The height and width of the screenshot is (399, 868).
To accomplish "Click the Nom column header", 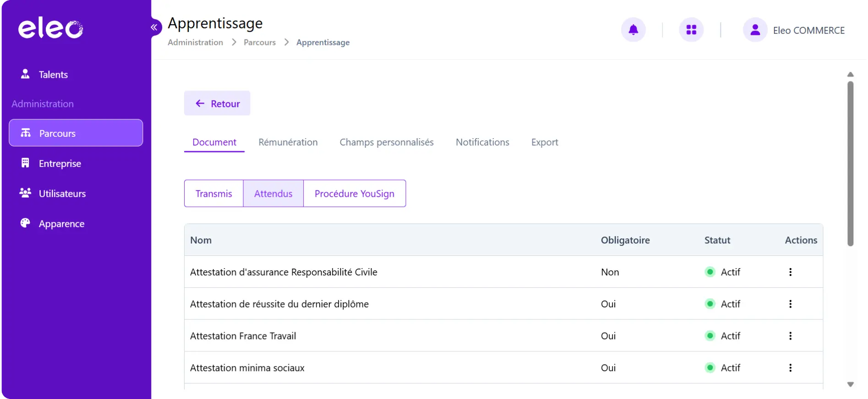I will coord(201,240).
